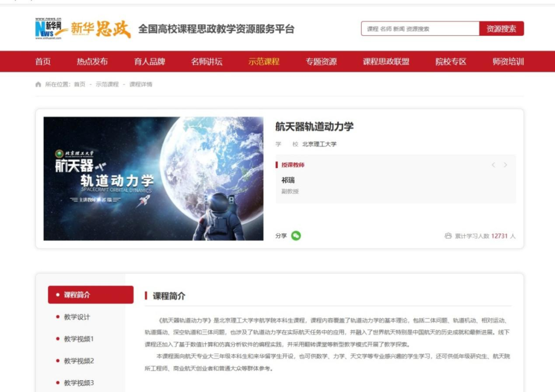Screen dimensions: 555x392
Task: Click the platform title 全国高校课程思政教学资源服务平台
Action: coord(216,29)
